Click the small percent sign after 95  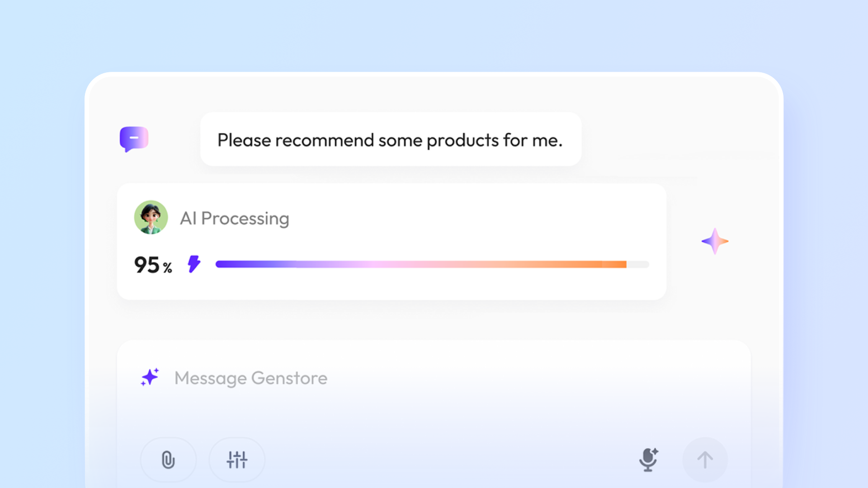(168, 268)
